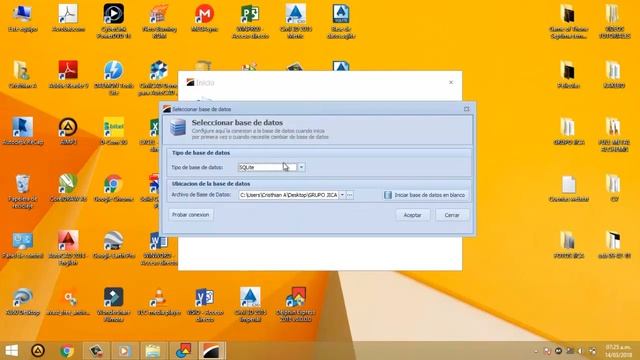Click the database file path field
This screenshot has height=360, width=640.
tap(289, 195)
